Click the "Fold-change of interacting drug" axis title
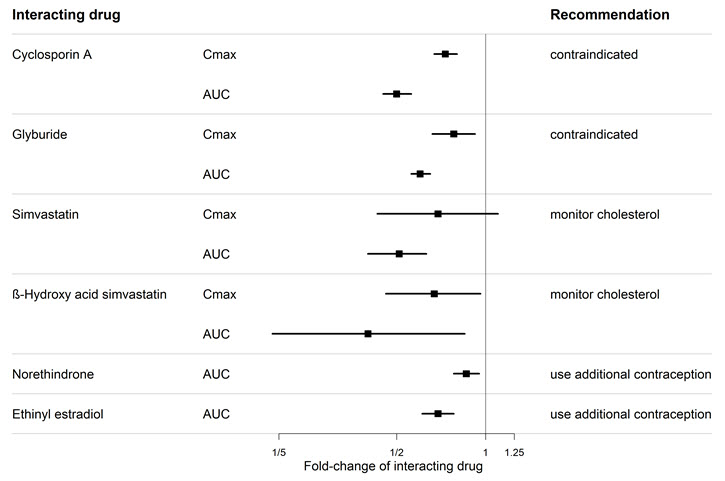 tap(392, 466)
